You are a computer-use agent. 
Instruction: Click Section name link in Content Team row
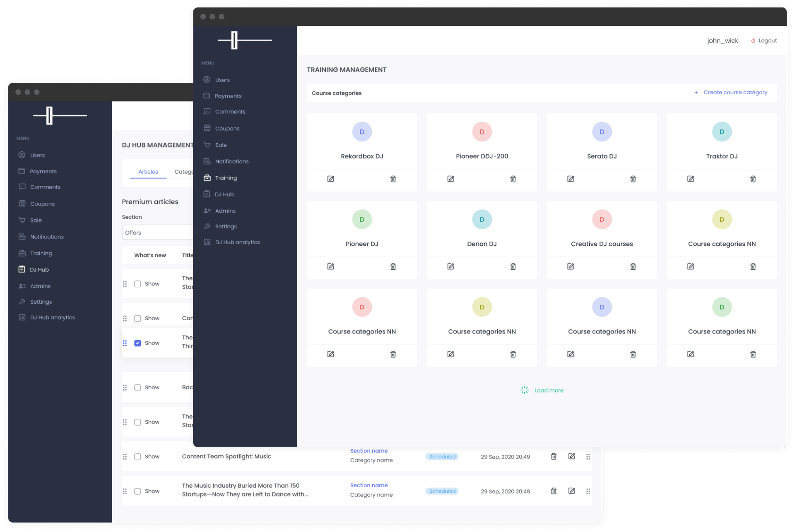369,451
